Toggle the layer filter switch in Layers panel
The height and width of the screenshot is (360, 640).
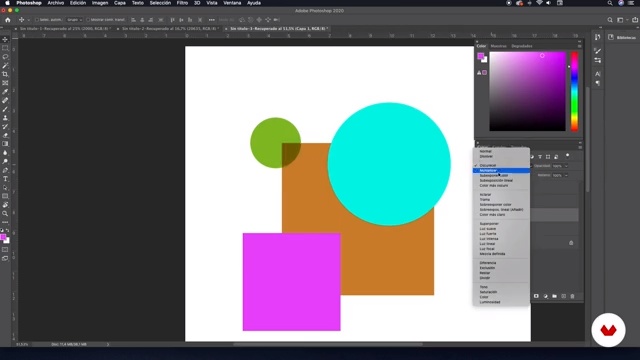point(567,156)
